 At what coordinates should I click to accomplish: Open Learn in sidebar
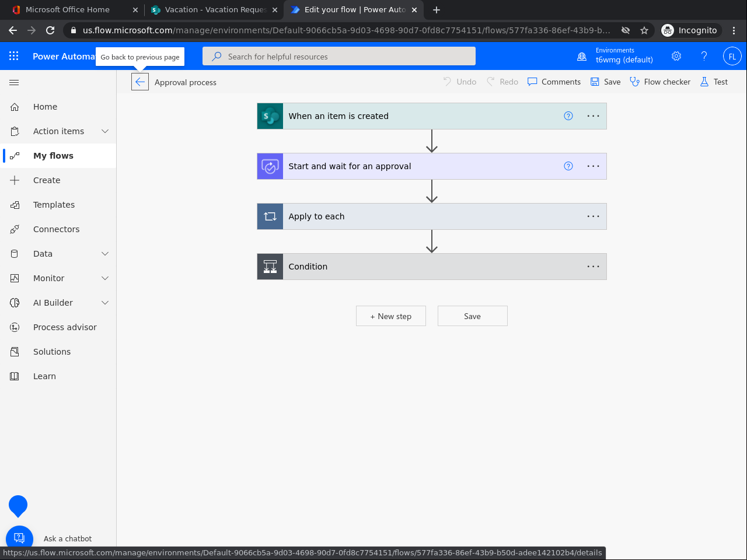tap(58, 376)
